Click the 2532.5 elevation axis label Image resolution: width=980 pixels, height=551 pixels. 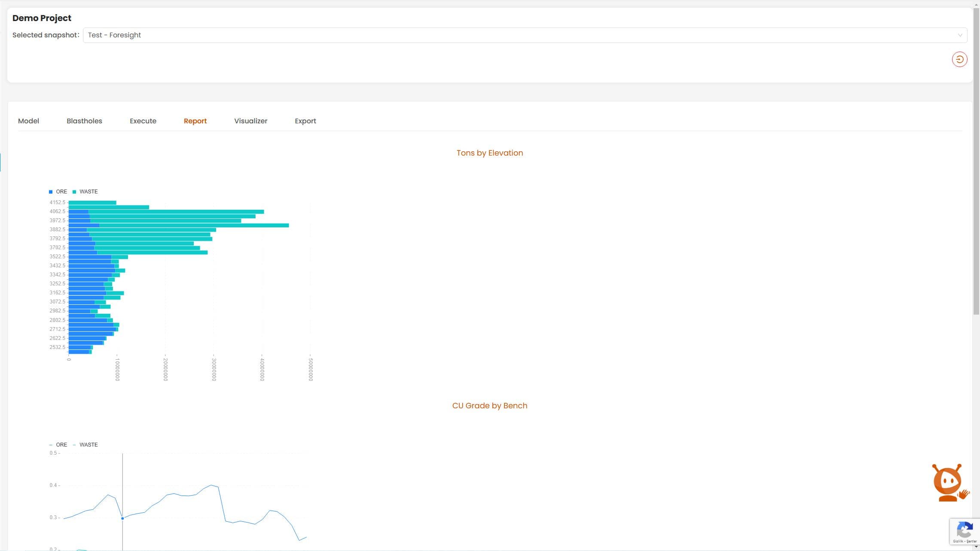pos(57,347)
